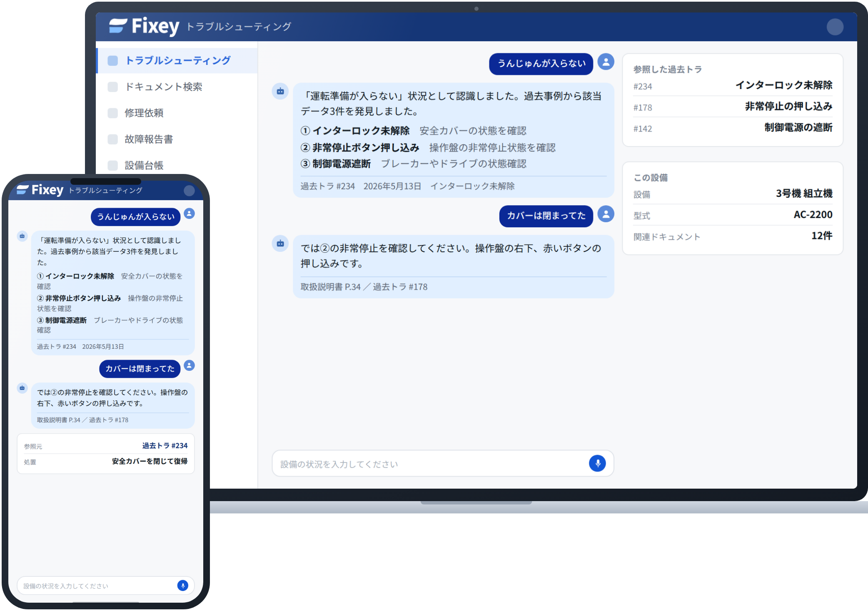Click phone value 安全カバーを閉じて復帰

[x=150, y=462]
